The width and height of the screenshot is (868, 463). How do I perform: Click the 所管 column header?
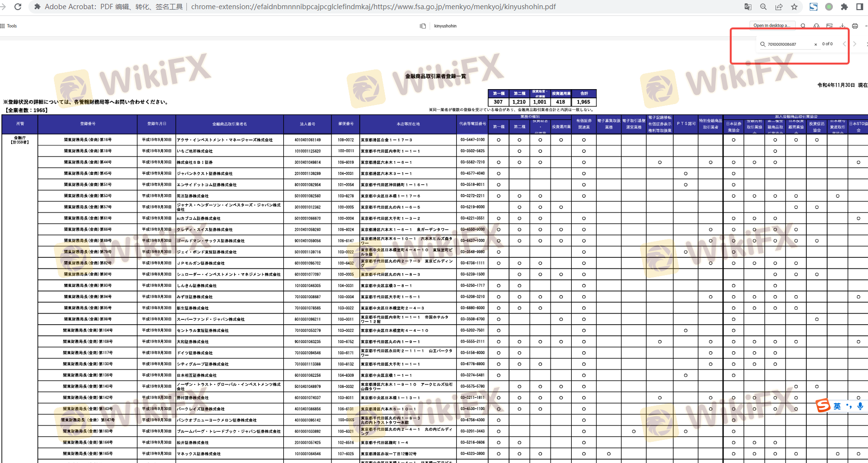[x=20, y=124]
